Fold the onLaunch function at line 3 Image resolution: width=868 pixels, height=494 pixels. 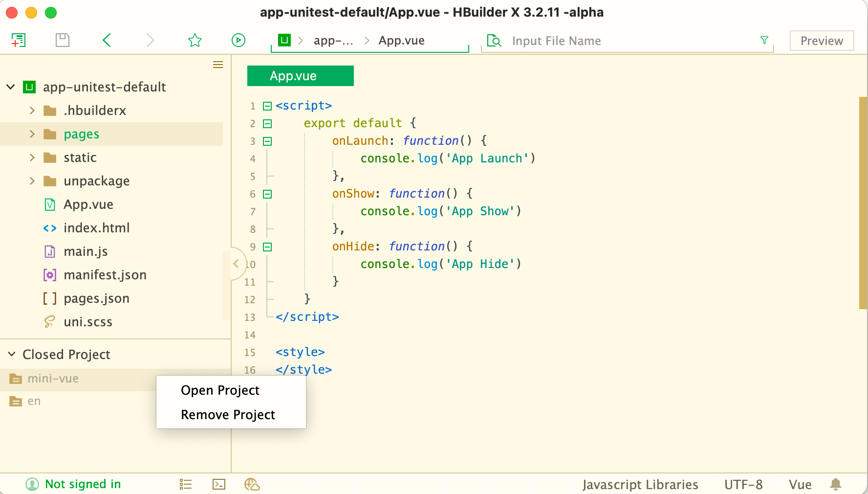(267, 141)
